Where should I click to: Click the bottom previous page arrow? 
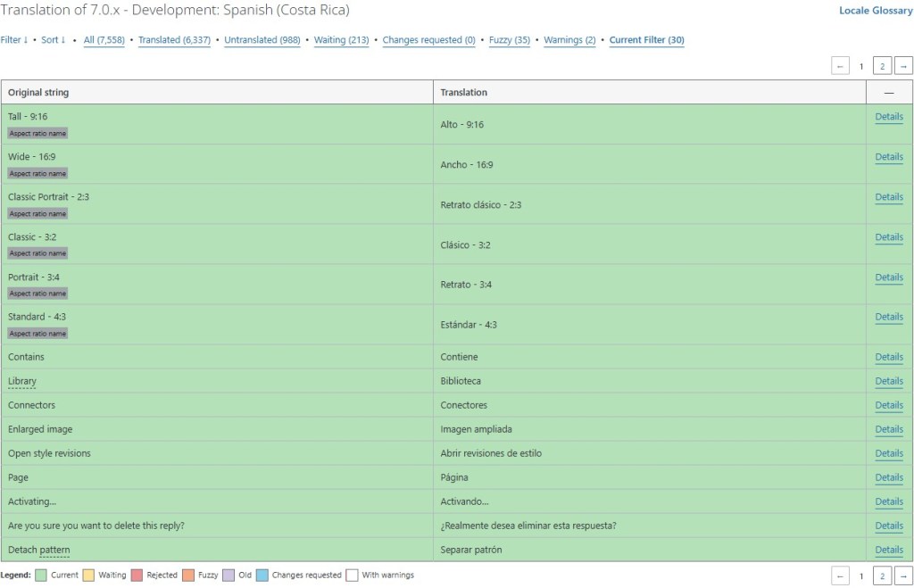(x=840, y=576)
